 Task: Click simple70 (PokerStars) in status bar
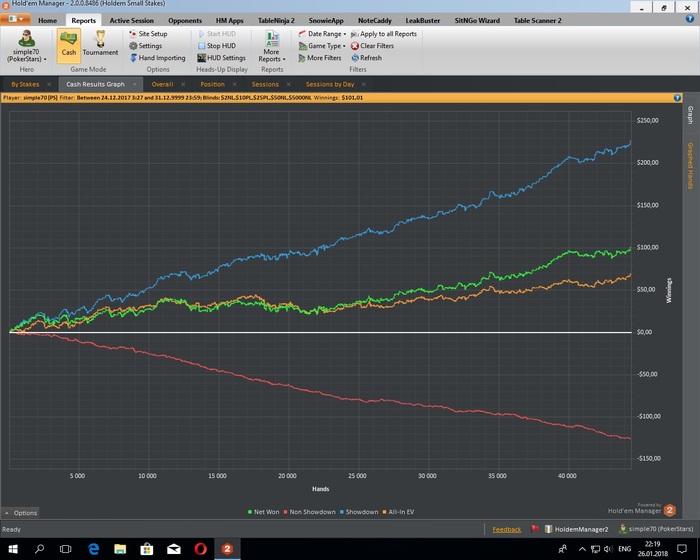656,529
